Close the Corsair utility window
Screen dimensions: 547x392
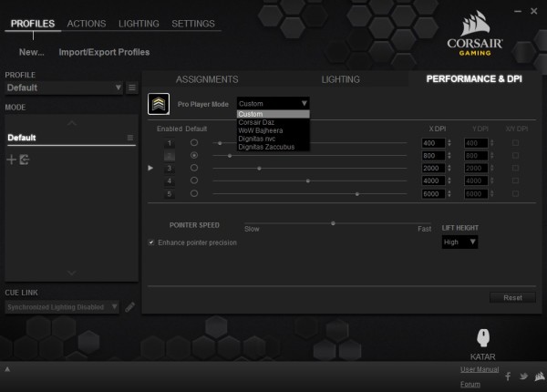click(x=533, y=12)
